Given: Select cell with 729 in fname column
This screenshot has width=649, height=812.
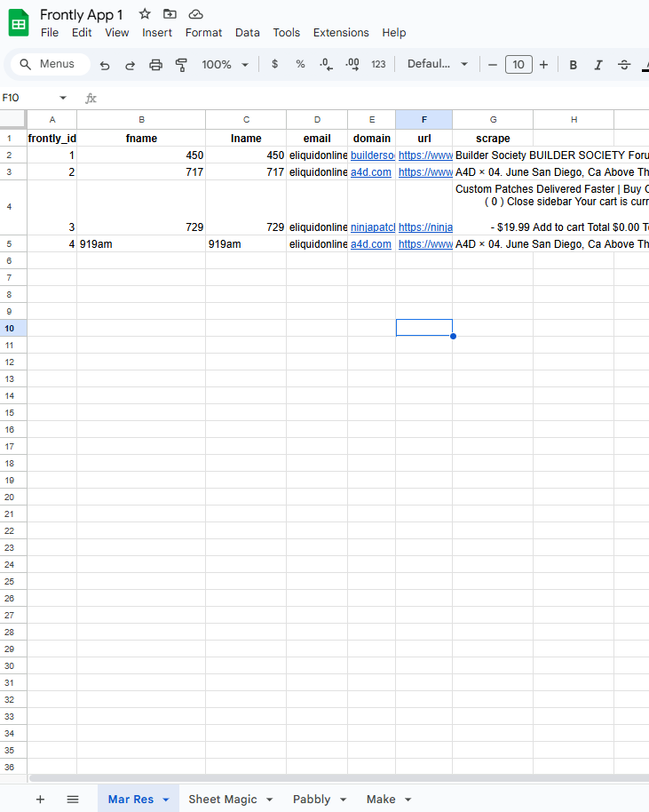Looking at the screenshot, I should [141, 208].
